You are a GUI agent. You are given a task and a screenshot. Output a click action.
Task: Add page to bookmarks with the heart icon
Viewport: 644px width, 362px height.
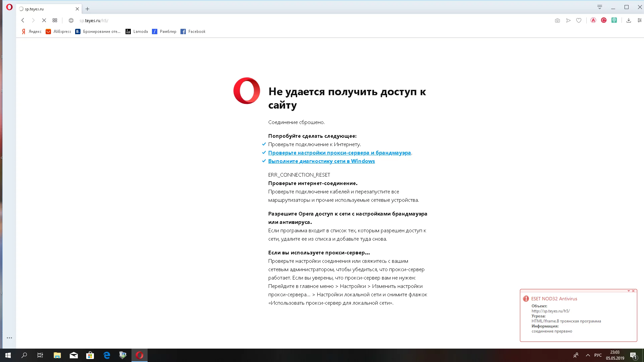coord(579,20)
